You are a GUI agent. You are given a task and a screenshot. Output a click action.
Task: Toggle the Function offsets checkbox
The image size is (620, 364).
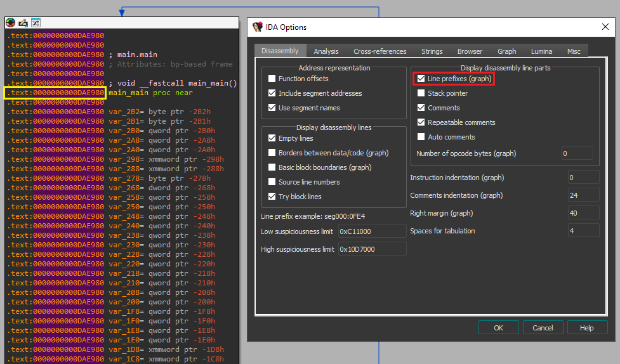[272, 79]
